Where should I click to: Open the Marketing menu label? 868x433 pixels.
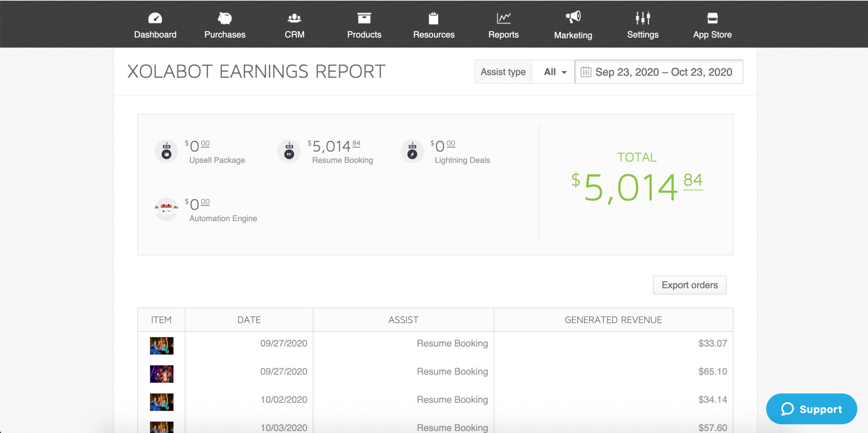click(573, 35)
